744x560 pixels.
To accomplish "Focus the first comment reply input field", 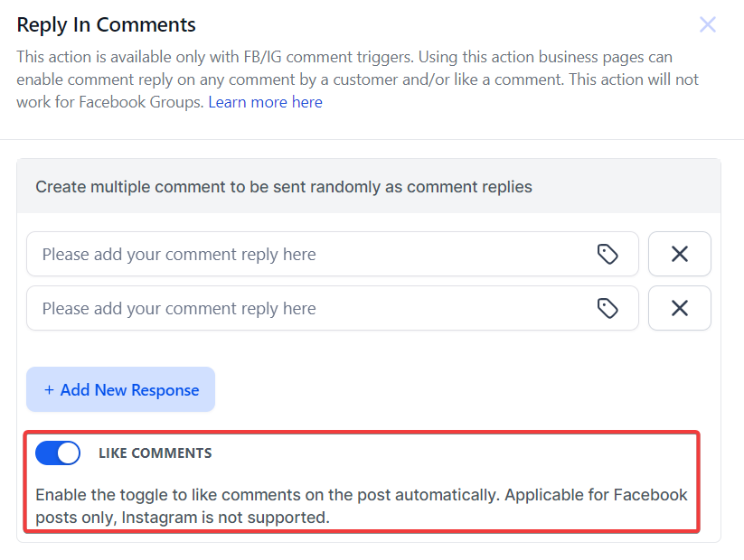I will point(307,255).
